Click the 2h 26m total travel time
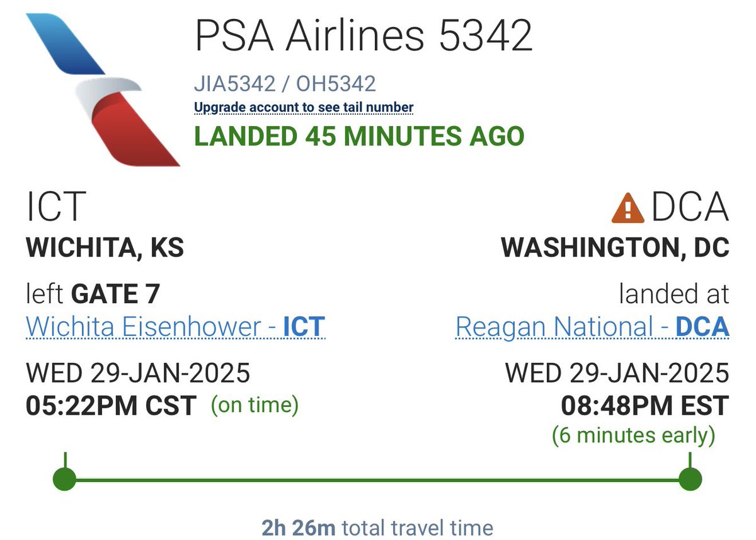 coord(377,527)
